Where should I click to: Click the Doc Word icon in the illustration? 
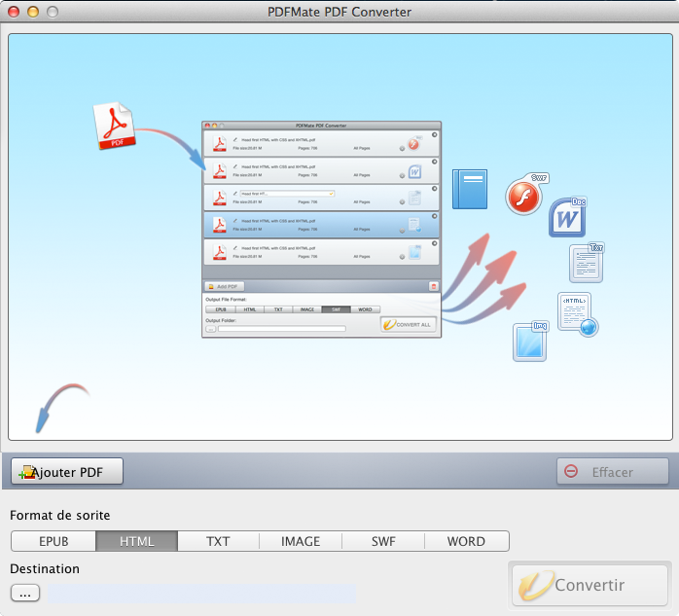tap(568, 217)
